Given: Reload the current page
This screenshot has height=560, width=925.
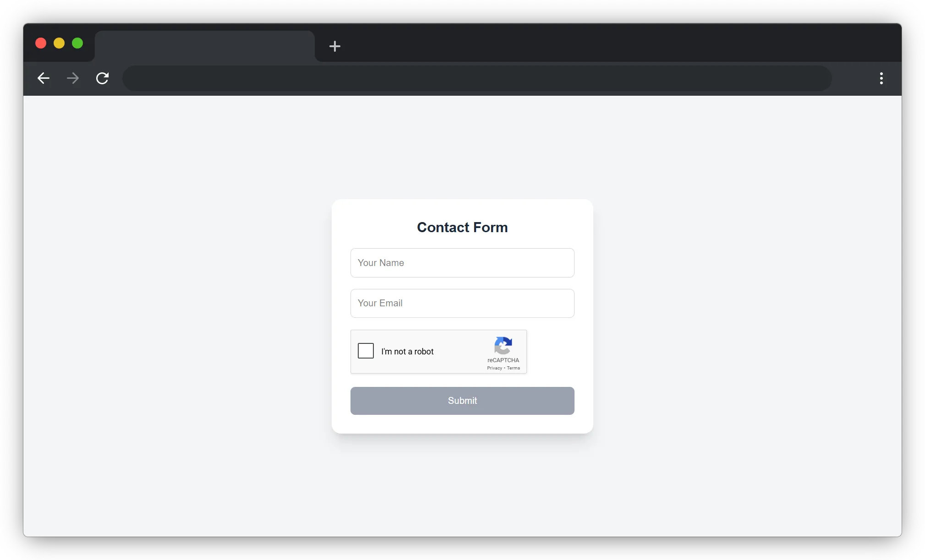Looking at the screenshot, I should [x=103, y=78].
